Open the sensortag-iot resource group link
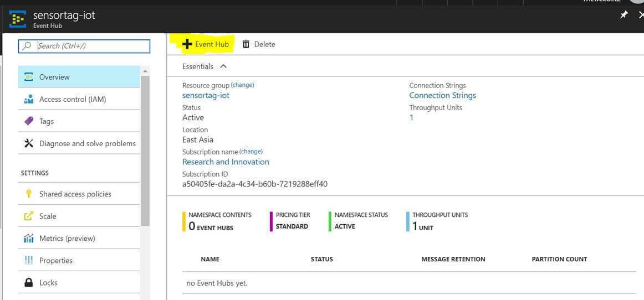Viewport: 644px width, 300px height. point(206,95)
